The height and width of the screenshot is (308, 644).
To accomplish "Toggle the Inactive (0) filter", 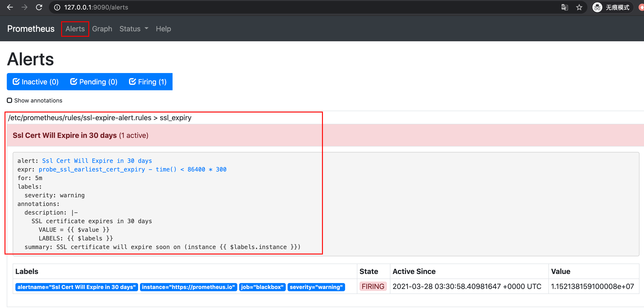I will click(36, 82).
